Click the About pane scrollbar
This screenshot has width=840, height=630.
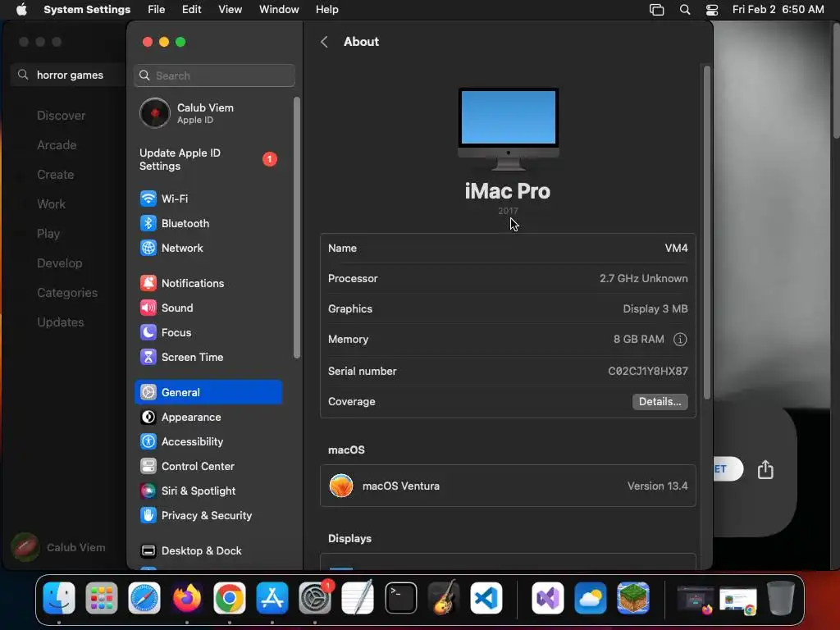pyautogui.click(x=706, y=232)
